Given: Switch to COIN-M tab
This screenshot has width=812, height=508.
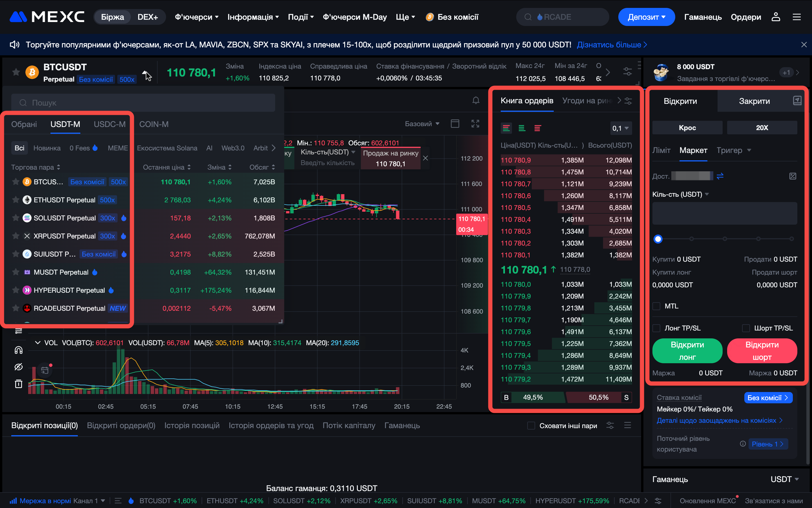Looking at the screenshot, I should coord(154,124).
